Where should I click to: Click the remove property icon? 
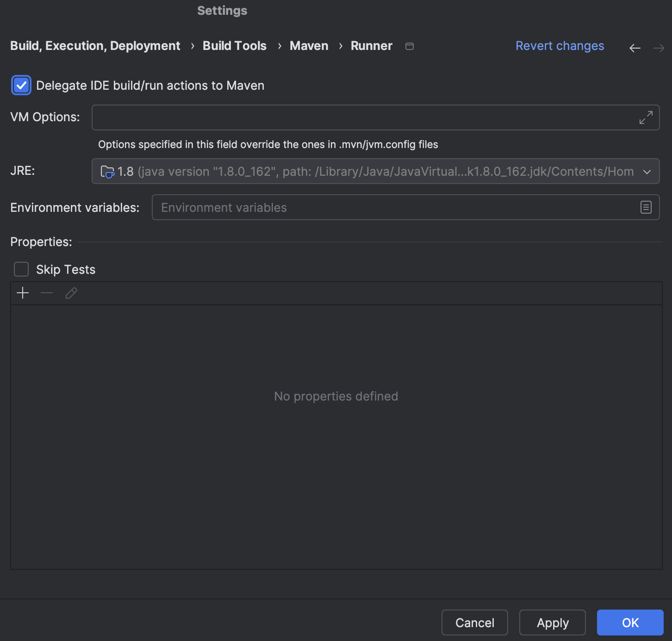click(46, 293)
